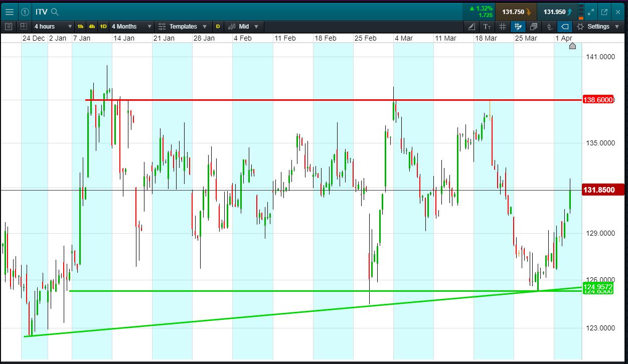Select the green 124.9572 trendline label
This screenshot has width=628, height=364.
point(598,287)
